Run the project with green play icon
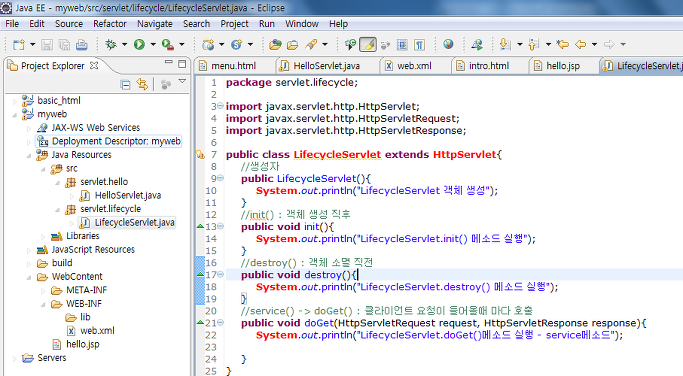 (x=139, y=44)
